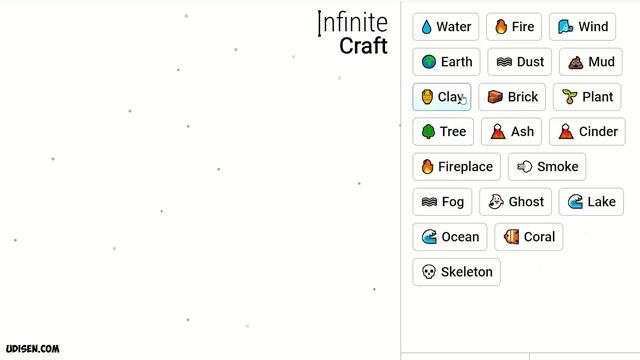Viewport: 640px width, 360px height.
Task: Choose the Fireplace element
Action: [456, 167]
